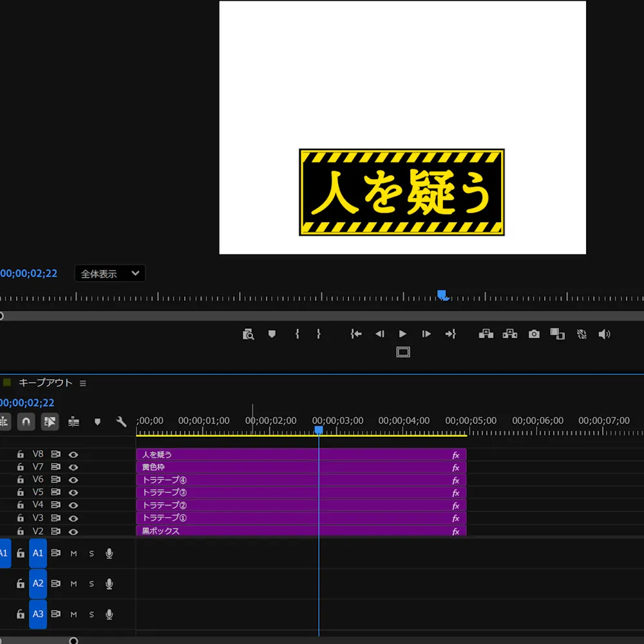This screenshot has height=644, width=644.
Task: Click the Mark In bracket icon
Action: (x=298, y=334)
